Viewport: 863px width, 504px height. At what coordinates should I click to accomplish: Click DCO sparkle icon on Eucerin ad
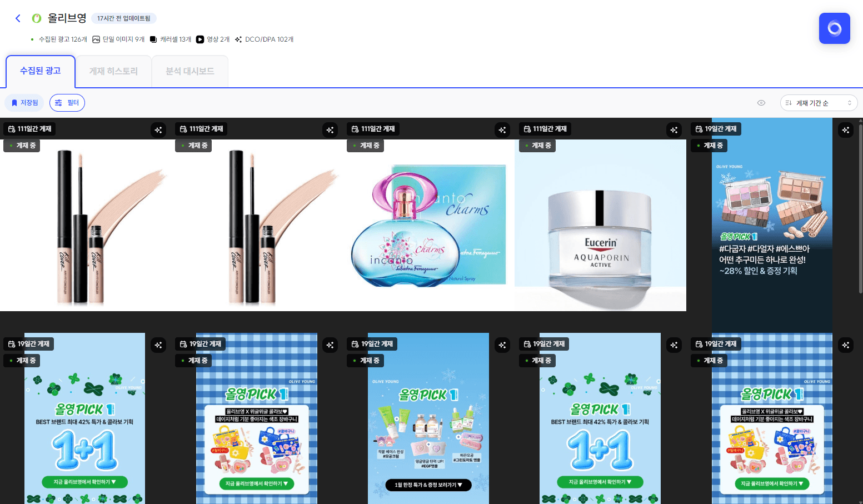click(674, 130)
